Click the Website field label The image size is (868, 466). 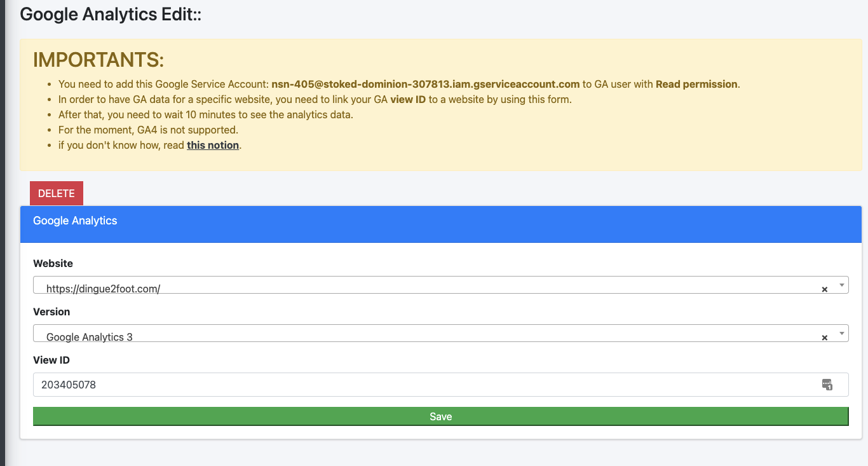[53, 263]
